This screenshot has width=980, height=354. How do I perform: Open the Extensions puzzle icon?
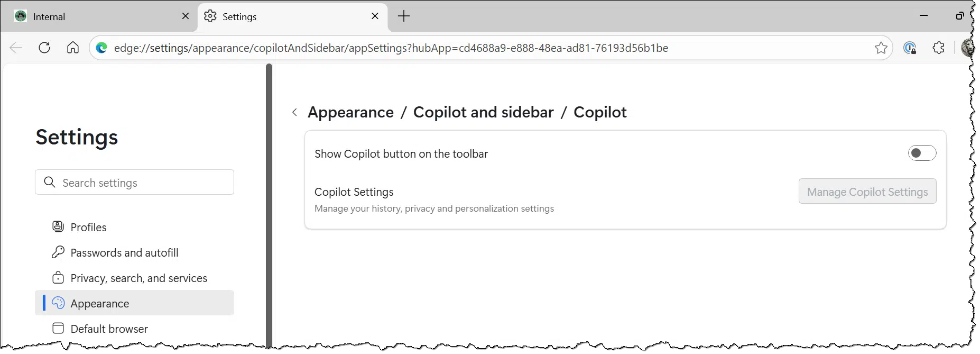(x=938, y=48)
